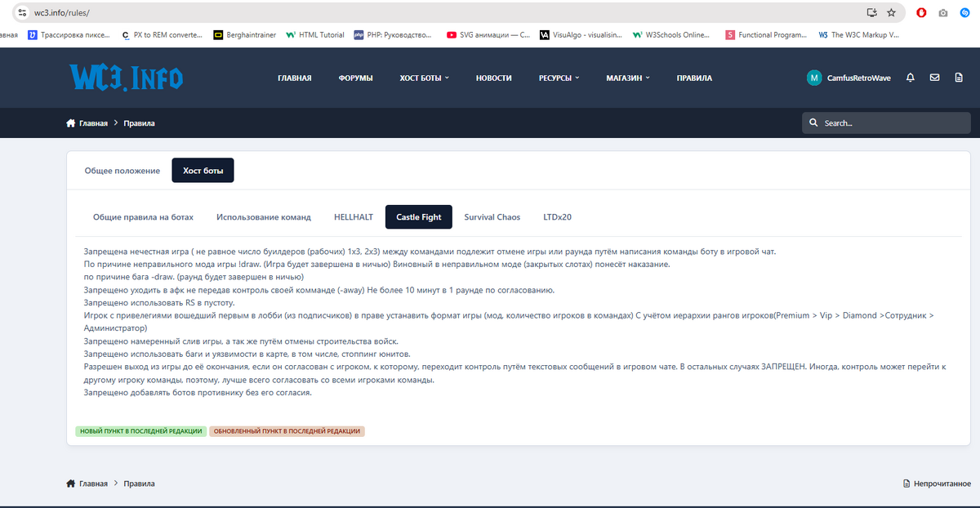Open the messages envelope icon
The height and width of the screenshot is (508, 980).
(934, 78)
